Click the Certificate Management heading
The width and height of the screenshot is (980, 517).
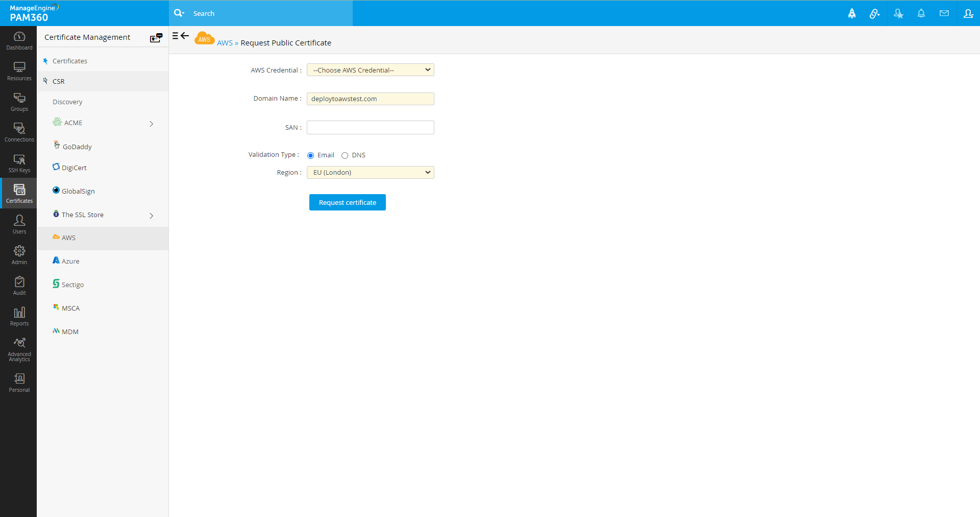point(87,37)
